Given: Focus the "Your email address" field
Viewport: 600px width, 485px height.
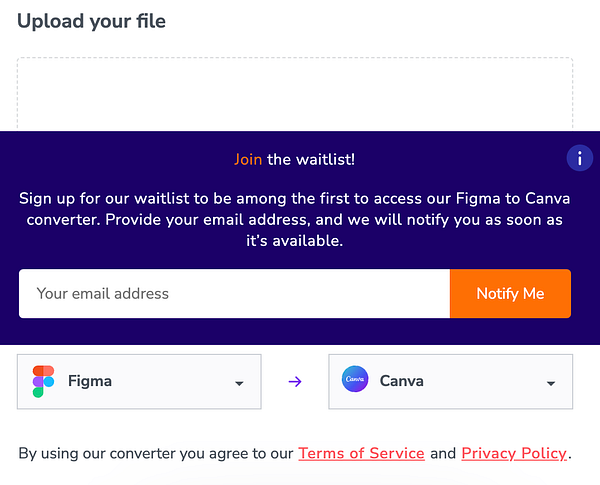Looking at the screenshot, I should tap(234, 294).
